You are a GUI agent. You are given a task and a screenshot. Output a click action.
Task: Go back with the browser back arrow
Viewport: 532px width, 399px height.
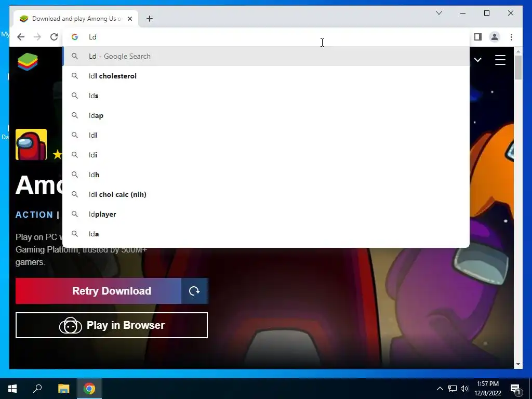(x=21, y=37)
